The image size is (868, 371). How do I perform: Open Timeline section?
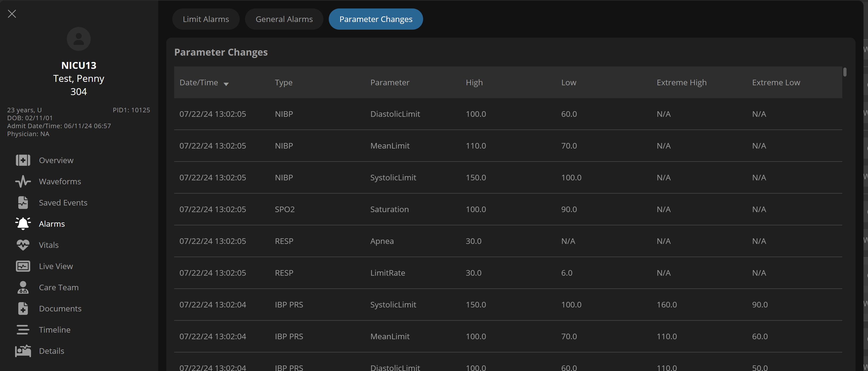pyautogui.click(x=55, y=330)
